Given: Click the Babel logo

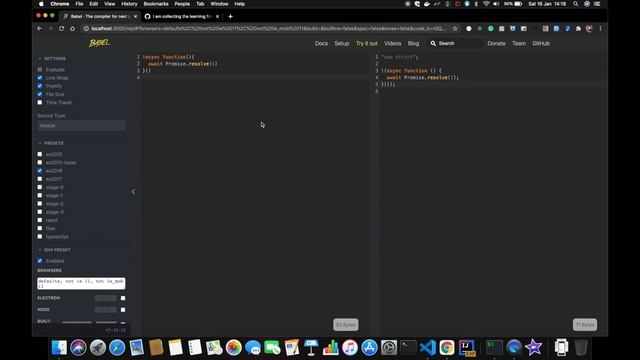Looking at the screenshot, I should pyautogui.click(x=99, y=43).
